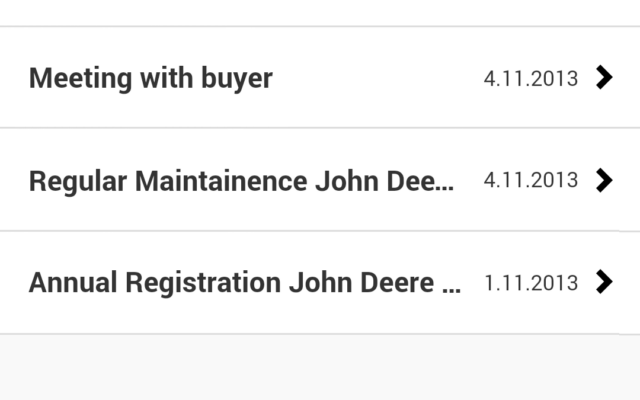The height and width of the screenshot is (400, 640).
Task: Click the 1.11.2013 date on Registration row
Action: click(x=531, y=283)
